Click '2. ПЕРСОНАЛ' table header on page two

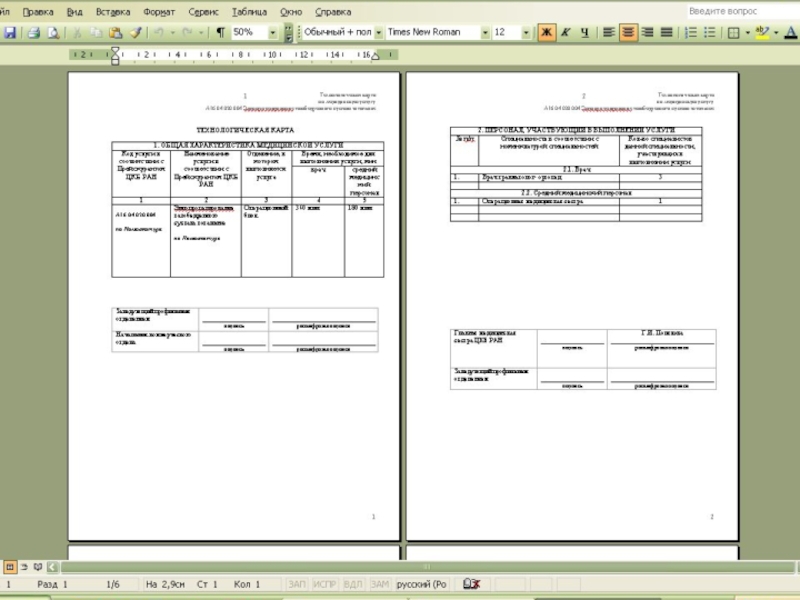(x=576, y=130)
